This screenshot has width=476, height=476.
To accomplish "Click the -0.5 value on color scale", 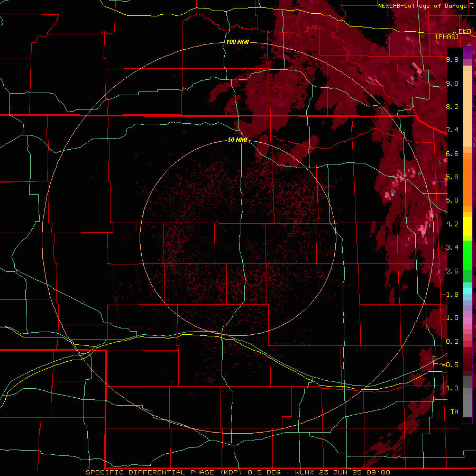I will [451, 365].
